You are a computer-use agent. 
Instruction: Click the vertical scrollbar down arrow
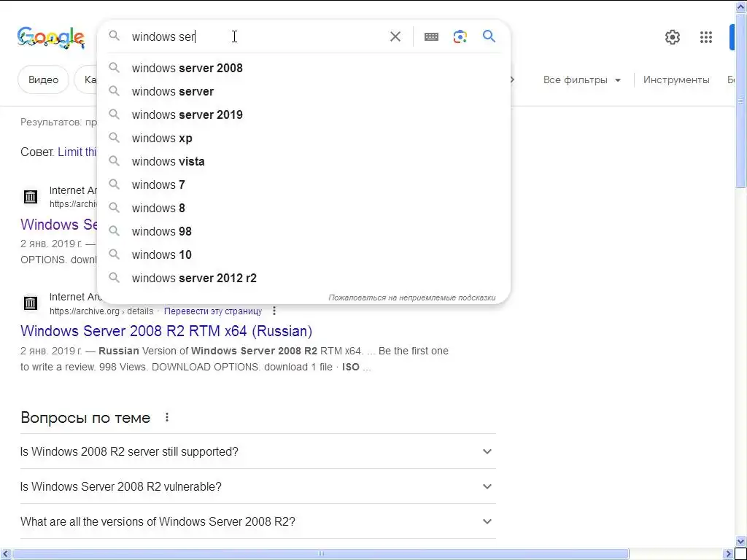pyautogui.click(x=741, y=542)
